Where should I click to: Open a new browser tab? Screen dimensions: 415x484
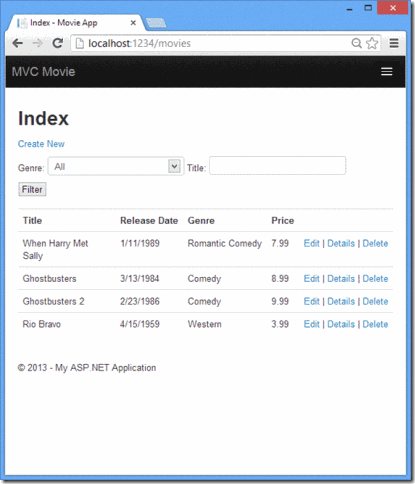156,23
